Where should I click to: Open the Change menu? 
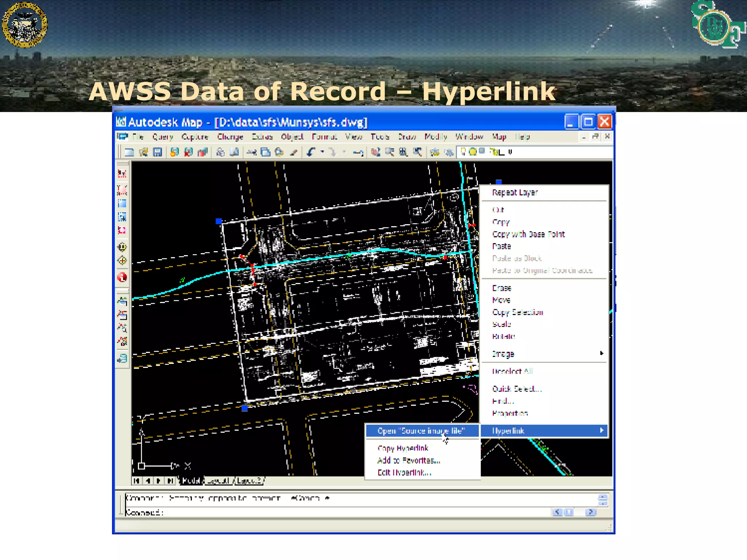pos(230,137)
